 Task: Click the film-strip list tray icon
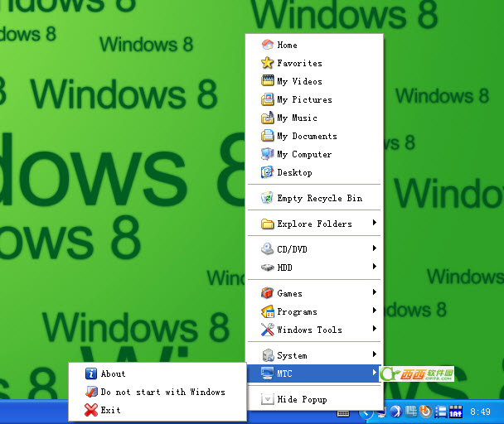click(x=440, y=412)
